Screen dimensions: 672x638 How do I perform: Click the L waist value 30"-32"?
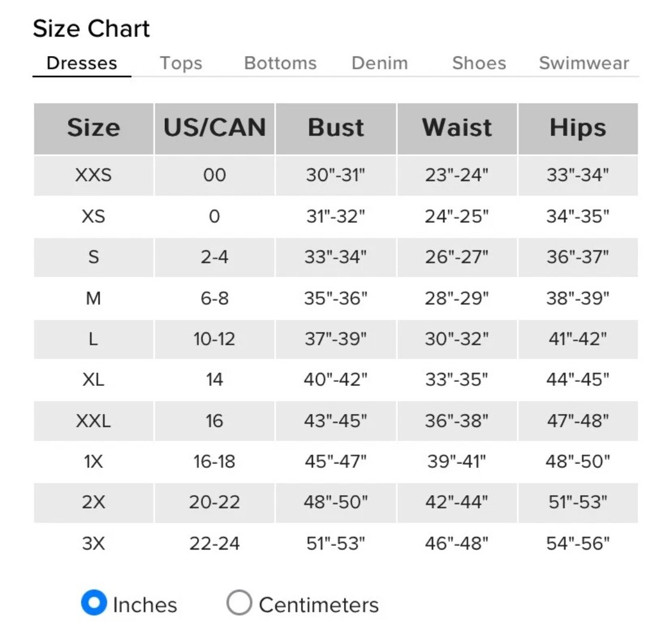457,339
